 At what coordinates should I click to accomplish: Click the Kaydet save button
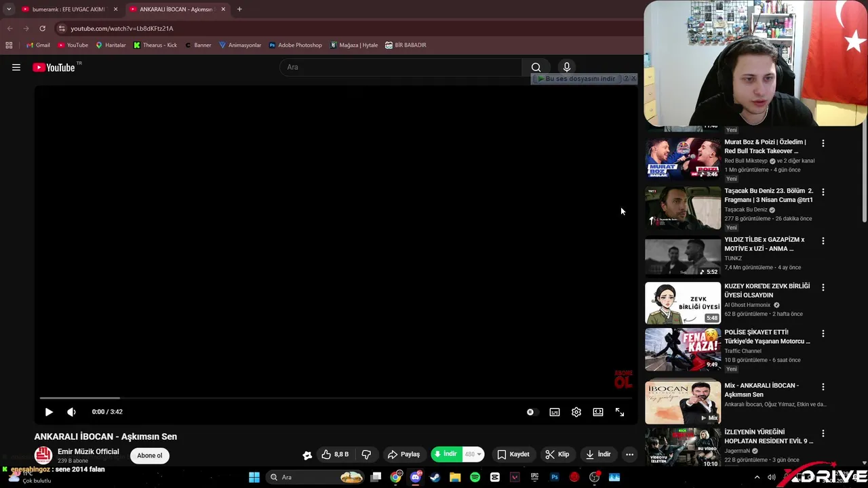coord(513,454)
